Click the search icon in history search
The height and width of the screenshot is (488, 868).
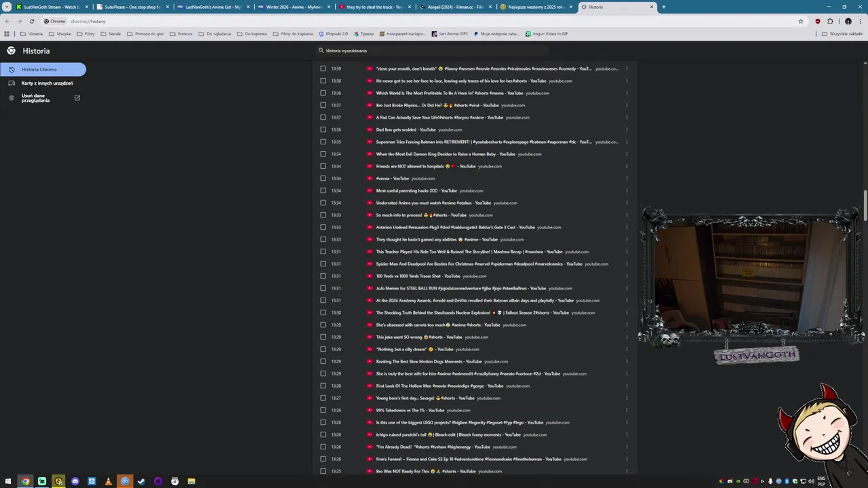pyautogui.click(x=321, y=50)
